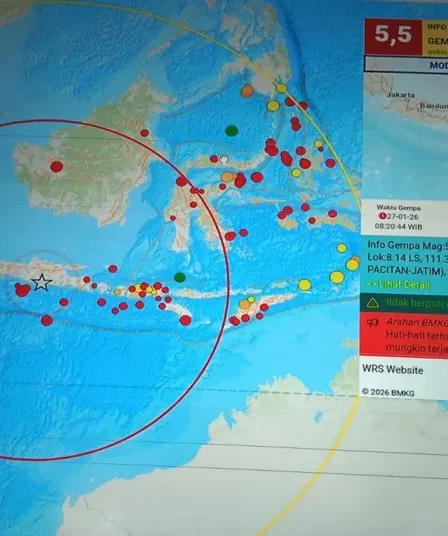
Task: Click the '27-01-26' date text
Action: 403,217
